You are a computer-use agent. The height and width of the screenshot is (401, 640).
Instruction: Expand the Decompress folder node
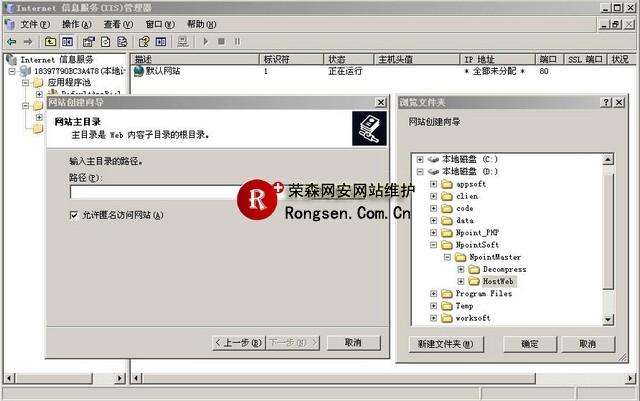pyautogui.click(x=461, y=270)
